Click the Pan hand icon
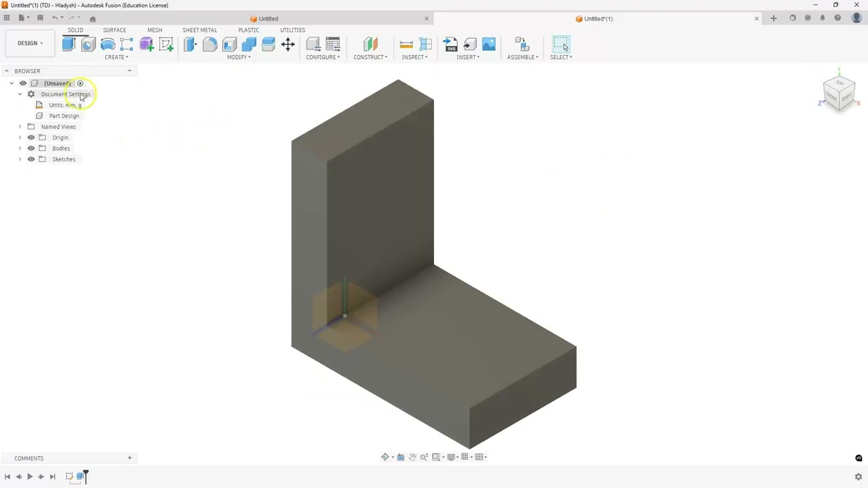Screen dimensions: 868x488 click(x=412, y=457)
